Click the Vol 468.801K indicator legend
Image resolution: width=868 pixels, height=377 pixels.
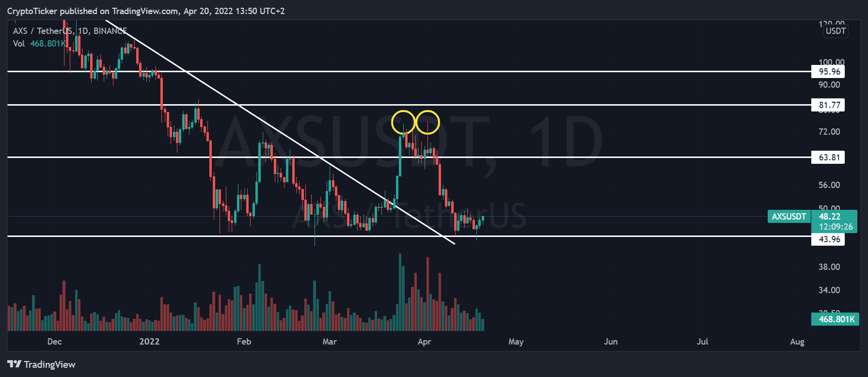(x=39, y=44)
